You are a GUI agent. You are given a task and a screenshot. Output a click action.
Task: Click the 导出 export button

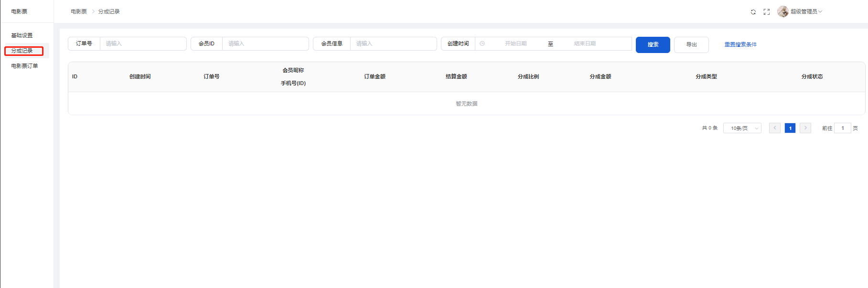click(x=691, y=44)
